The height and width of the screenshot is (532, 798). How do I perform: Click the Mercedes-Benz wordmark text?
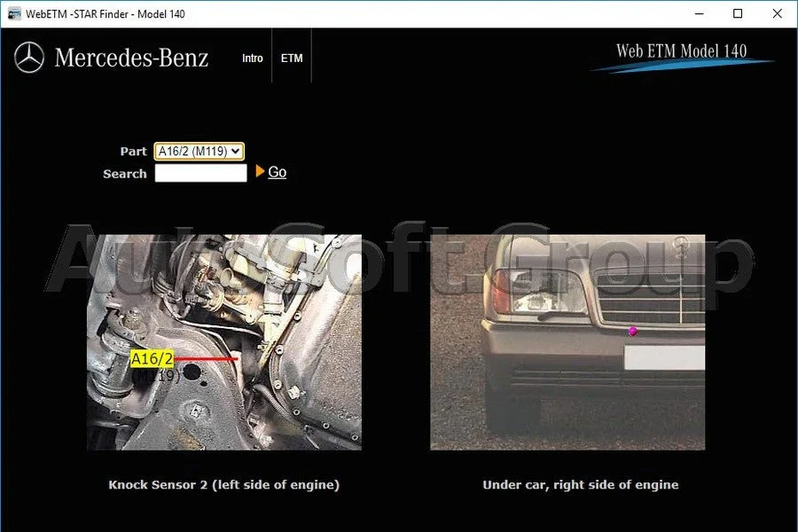click(x=131, y=59)
